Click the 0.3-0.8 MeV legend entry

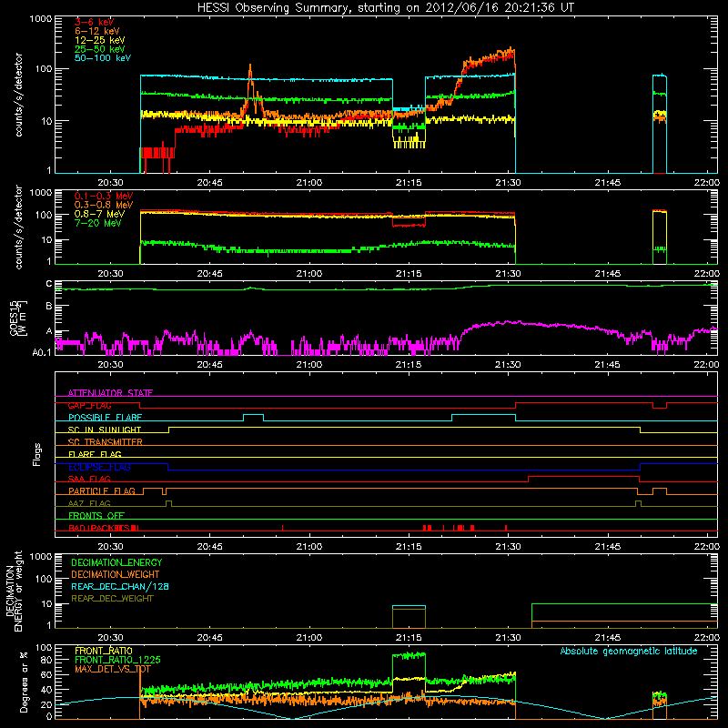point(104,205)
